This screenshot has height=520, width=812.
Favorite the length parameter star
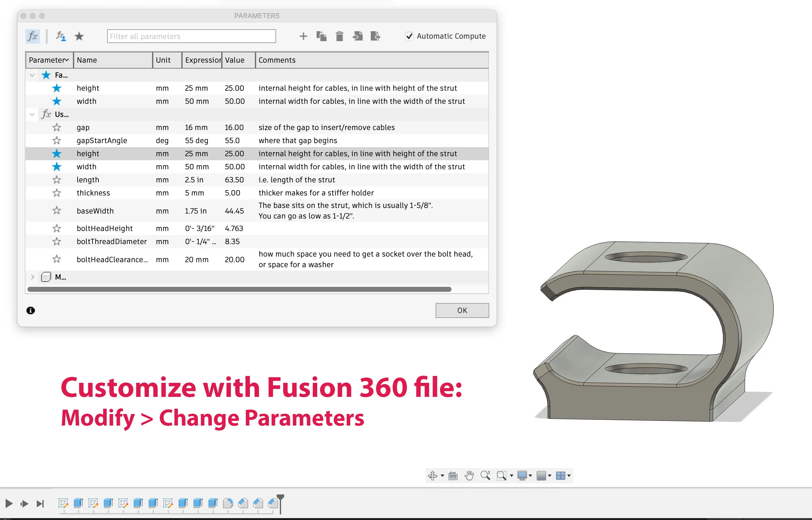57,180
